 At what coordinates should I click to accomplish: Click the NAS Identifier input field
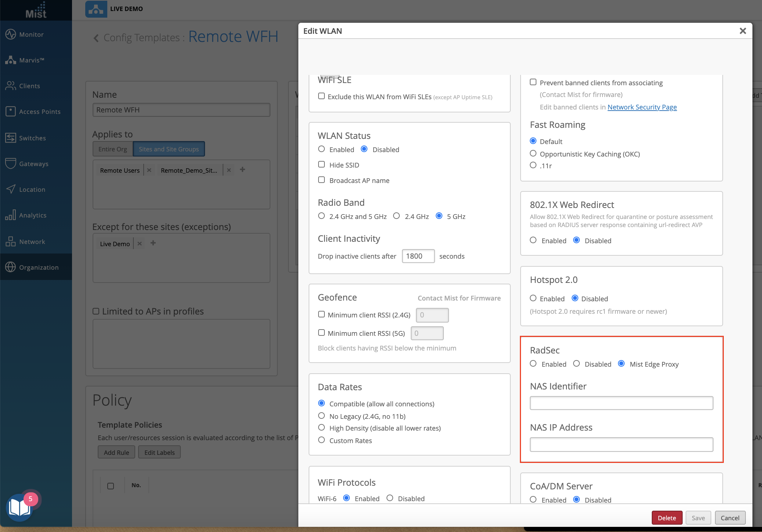click(x=621, y=403)
